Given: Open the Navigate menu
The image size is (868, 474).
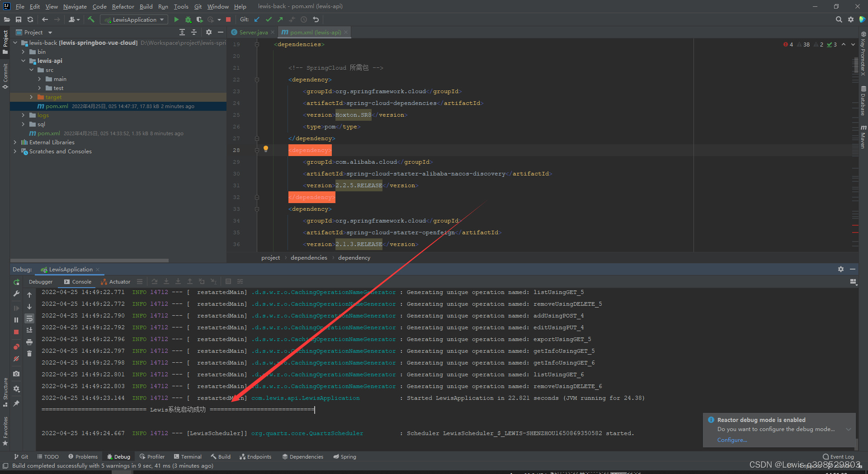Looking at the screenshot, I should [75, 6].
